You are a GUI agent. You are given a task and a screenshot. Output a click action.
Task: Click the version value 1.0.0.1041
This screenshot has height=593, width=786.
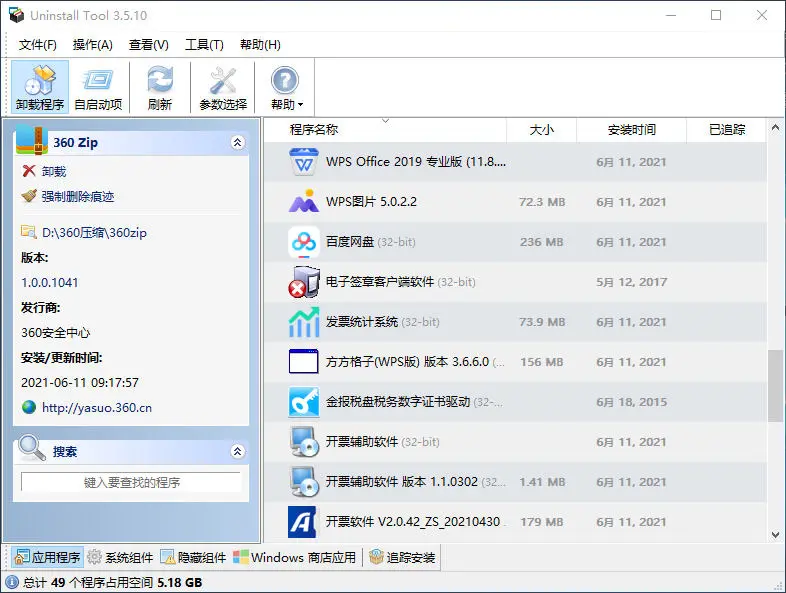pos(50,283)
